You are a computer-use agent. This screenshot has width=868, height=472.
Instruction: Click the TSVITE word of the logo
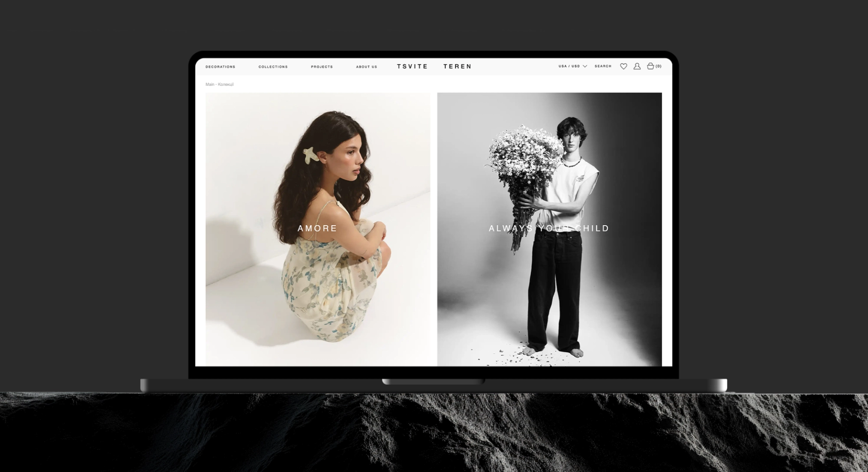tap(412, 66)
